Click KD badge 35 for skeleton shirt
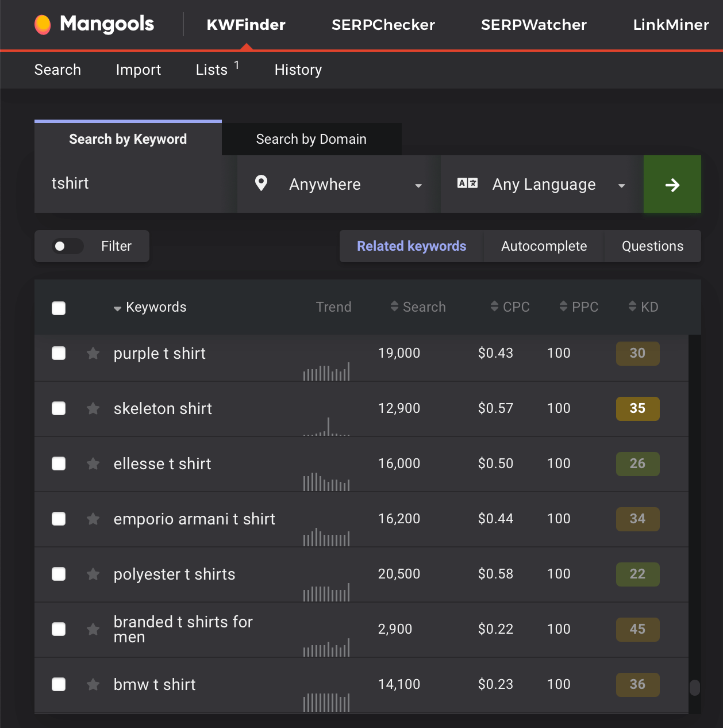Viewport: 723px width, 728px height. click(x=637, y=408)
